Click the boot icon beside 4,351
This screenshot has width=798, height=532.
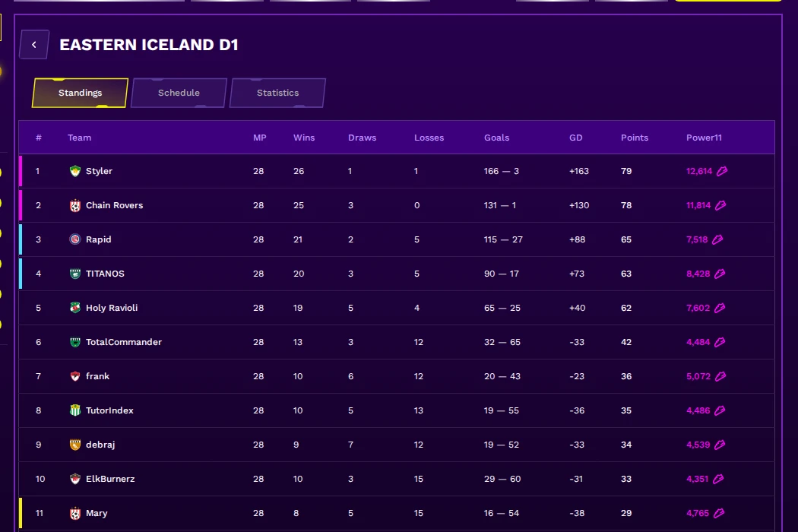(x=718, y=479)
